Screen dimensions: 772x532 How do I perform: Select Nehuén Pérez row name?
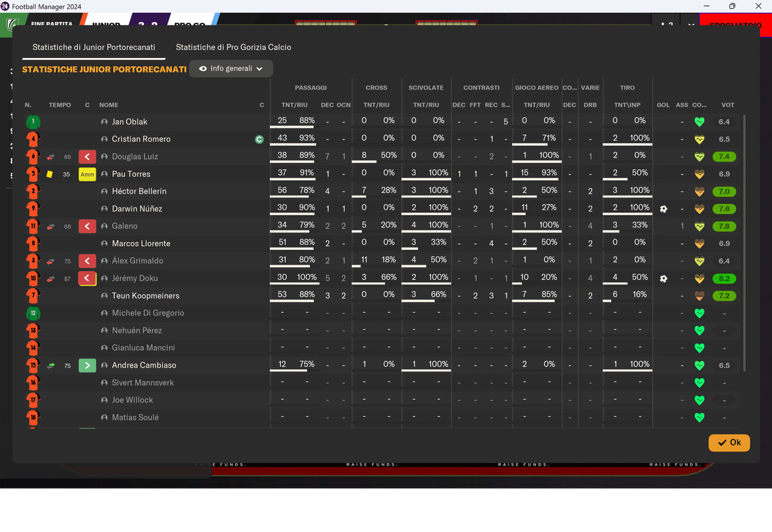click(x=137, y=331)
